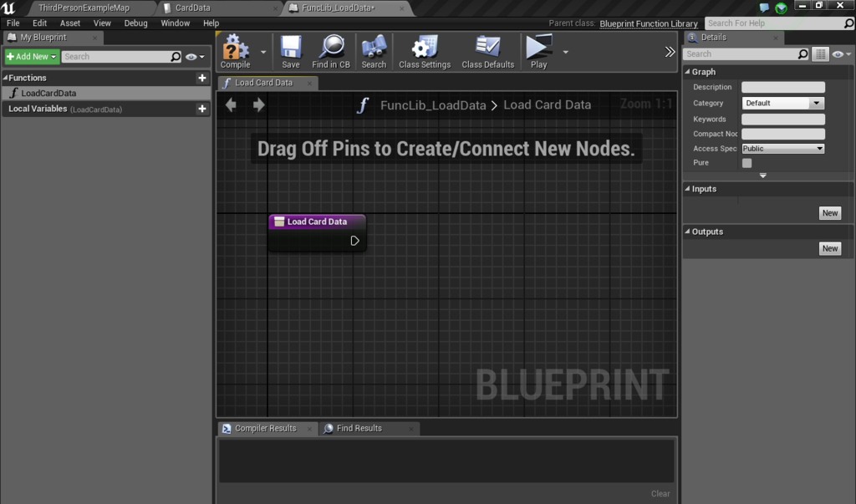This screenshot has height=504, width=856.
Task: Open the Window menu
Action: coord(176,23)
